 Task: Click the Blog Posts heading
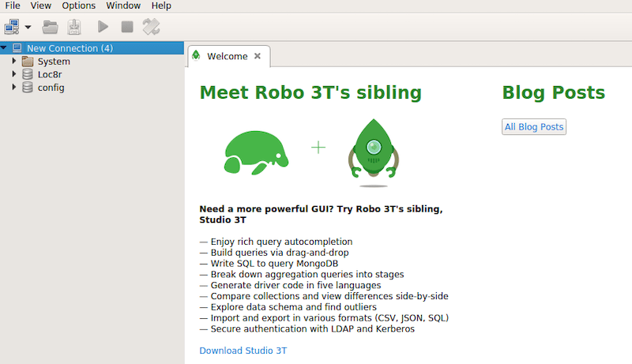(554, 93)
